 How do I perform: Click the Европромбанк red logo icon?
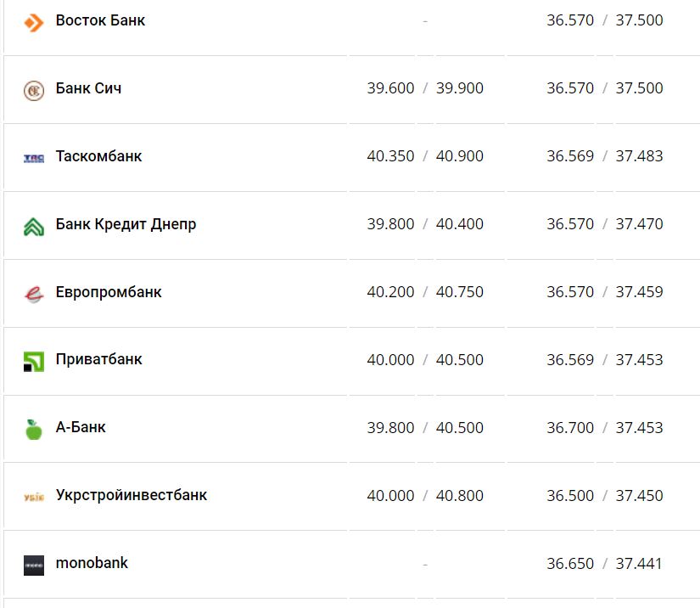pyautogui.click(x=33, y=294)
